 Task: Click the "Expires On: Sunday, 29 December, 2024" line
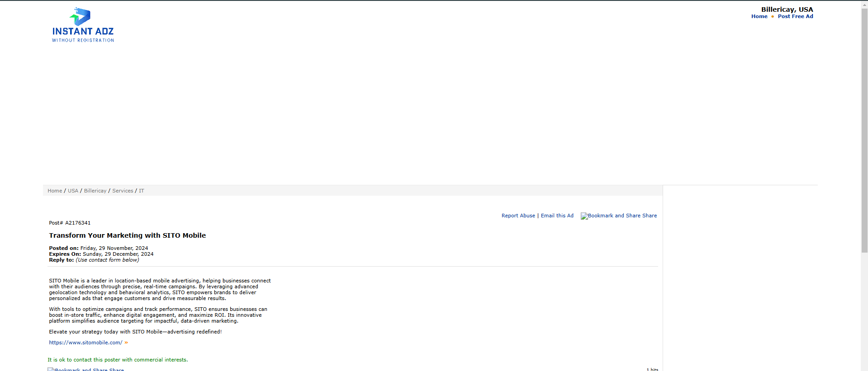[x=101, y=254]
